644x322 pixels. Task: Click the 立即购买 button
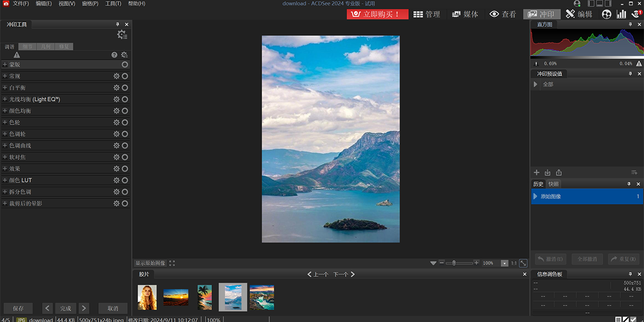pyautogui.click(x=377, y=14)
